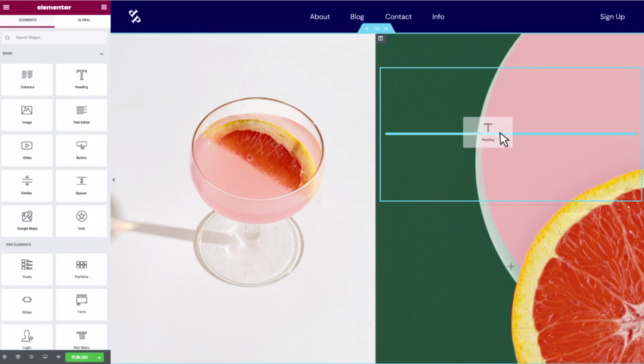Select the Posts widget

(27, 269)
